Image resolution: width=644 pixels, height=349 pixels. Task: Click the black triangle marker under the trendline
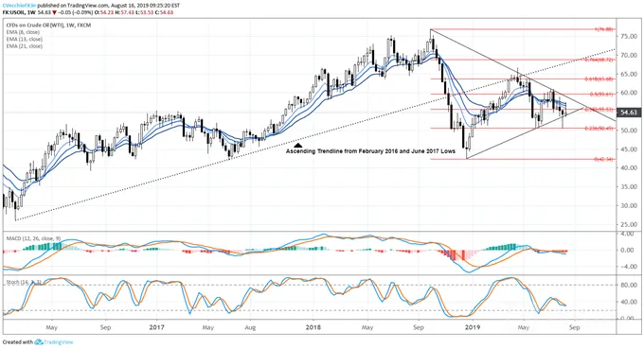coord(298,145)
